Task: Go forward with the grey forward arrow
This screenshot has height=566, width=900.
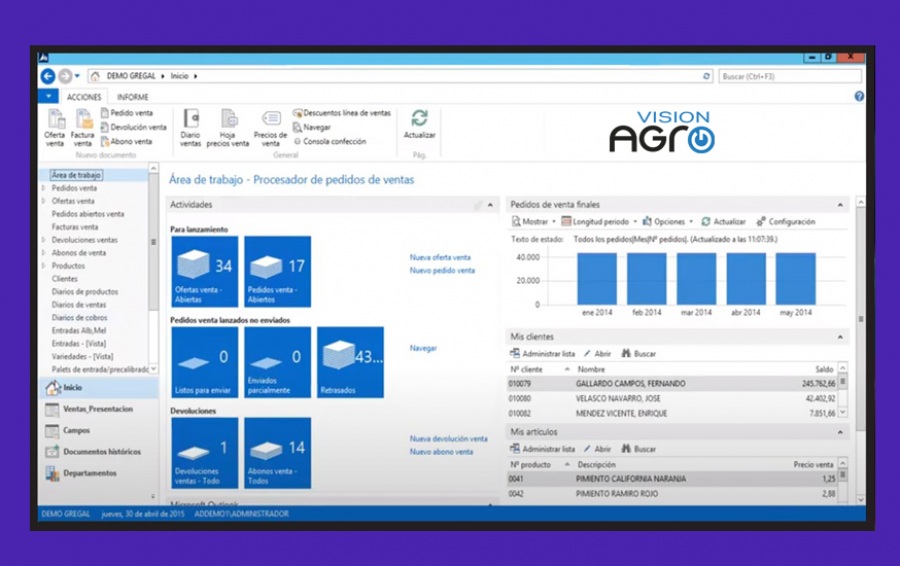Action: tap(65, 76)
